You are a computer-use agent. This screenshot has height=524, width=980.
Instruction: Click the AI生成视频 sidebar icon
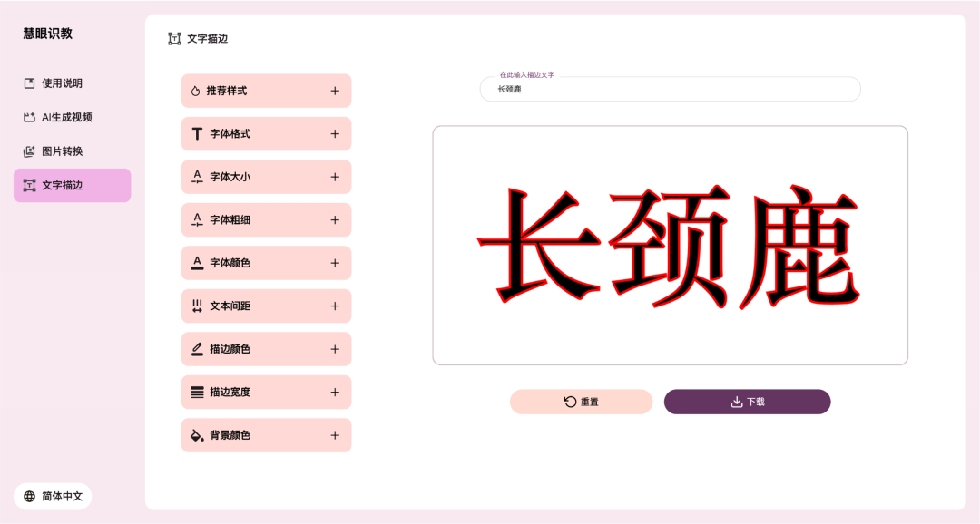(29, 118)
